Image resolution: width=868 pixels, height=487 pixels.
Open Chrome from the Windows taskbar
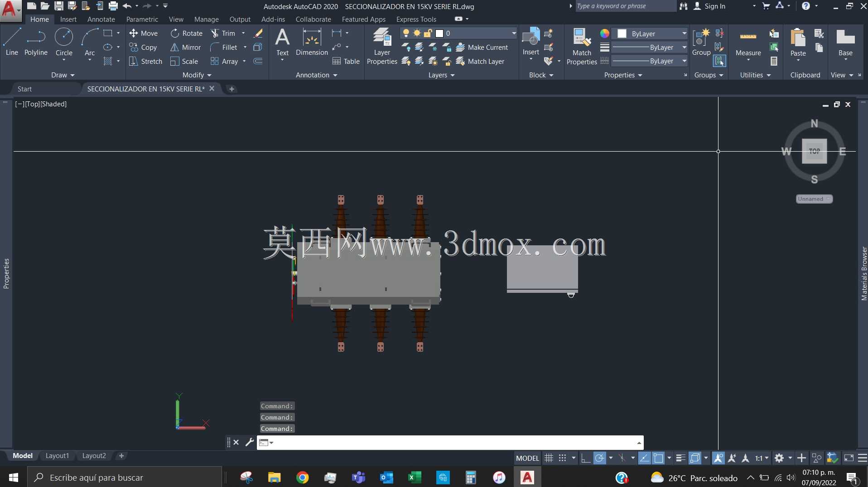coord(302,477)
